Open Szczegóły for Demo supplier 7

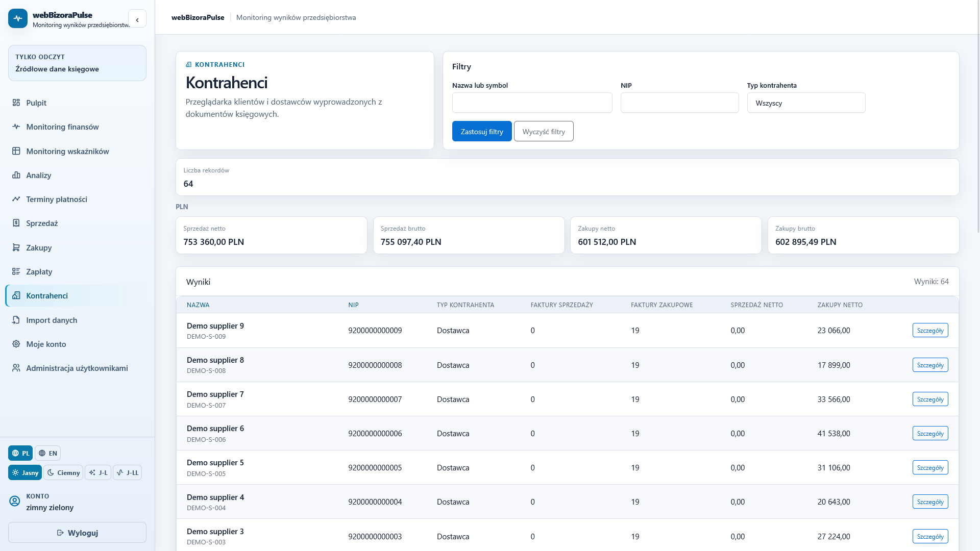coord(930,399)
